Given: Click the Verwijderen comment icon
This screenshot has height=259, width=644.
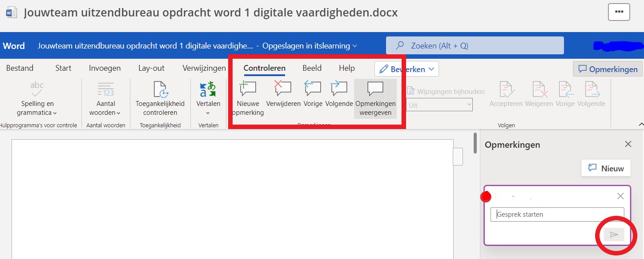Looking at the screenshot, I should tap(283, 88).
